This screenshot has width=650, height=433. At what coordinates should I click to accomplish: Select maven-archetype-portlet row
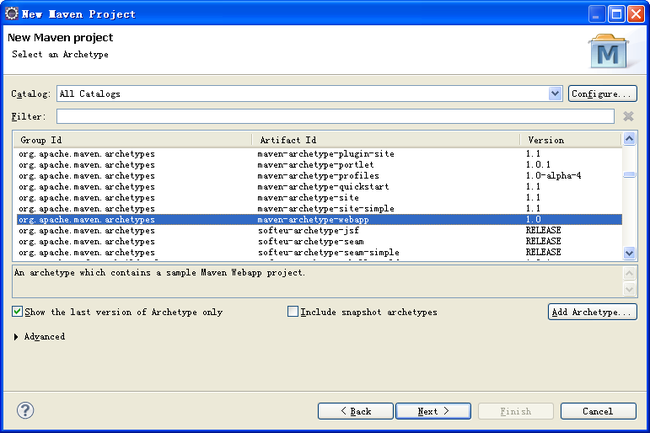coord(319,164)
